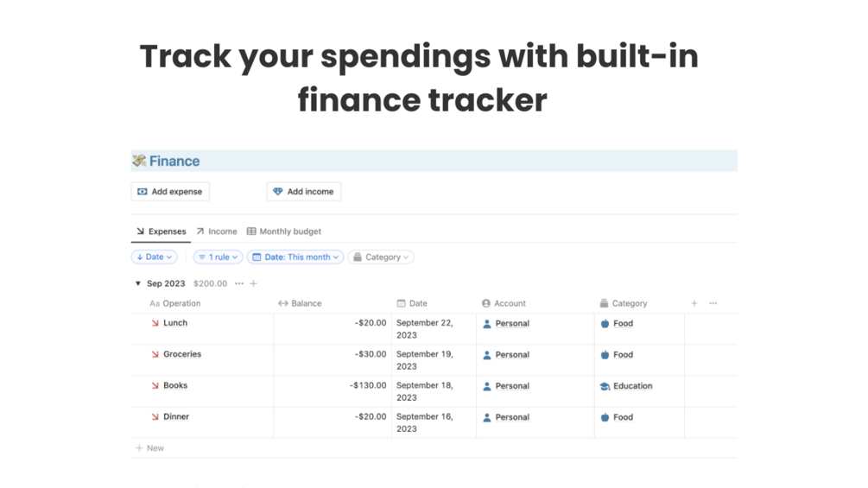Click the plus icon next to Sep 2023
Image resolution: width=868 pixels, height=488 pixels.
click(x=253, y=283)
